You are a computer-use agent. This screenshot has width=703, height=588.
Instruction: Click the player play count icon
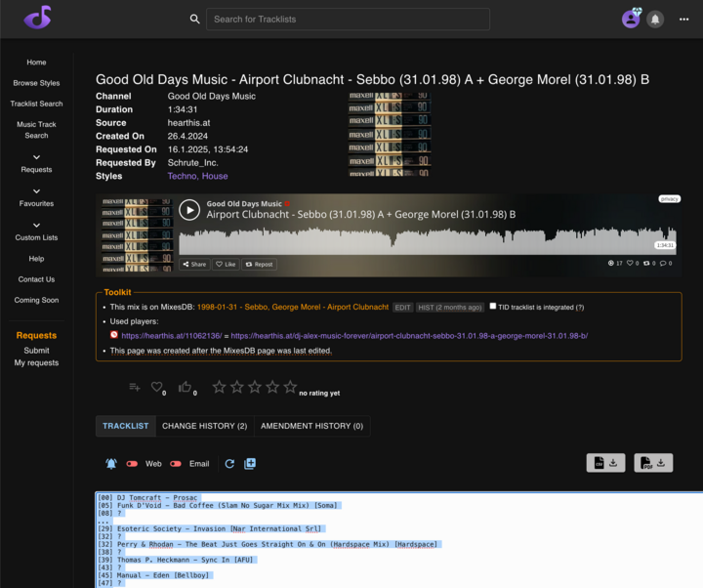point(610,264)
